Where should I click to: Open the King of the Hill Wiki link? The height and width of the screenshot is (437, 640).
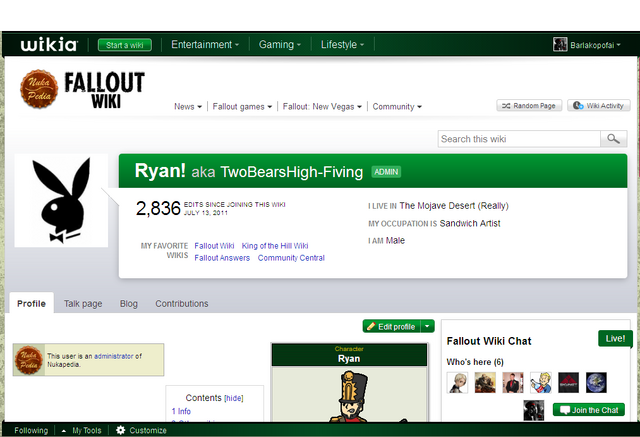point(275,246)
